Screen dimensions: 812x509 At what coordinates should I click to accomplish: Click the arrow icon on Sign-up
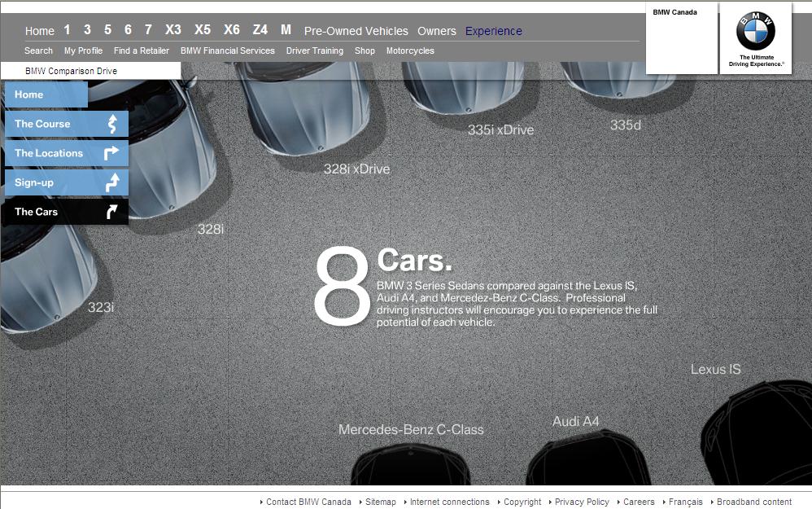click(x=112, y=182)
